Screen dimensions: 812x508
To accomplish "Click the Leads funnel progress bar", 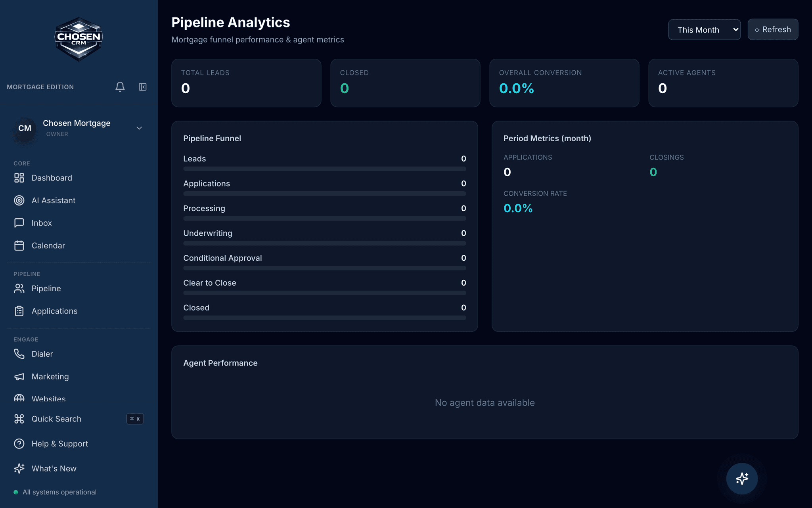I will (x=325, y=169).
